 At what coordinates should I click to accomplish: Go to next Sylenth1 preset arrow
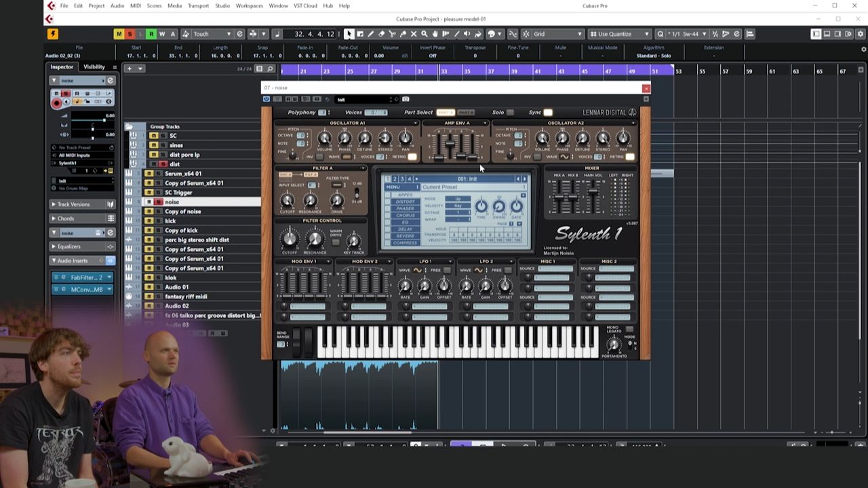pos(524,179)
